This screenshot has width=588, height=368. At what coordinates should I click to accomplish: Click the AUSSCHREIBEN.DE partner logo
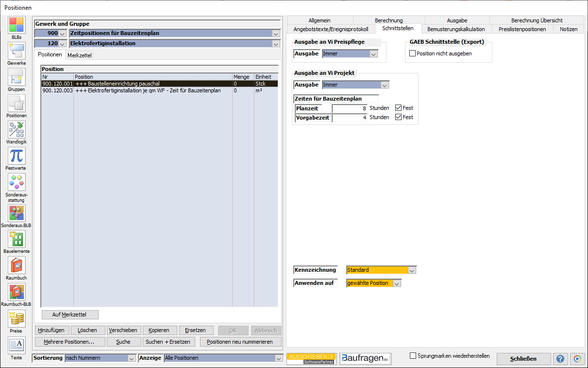tap(312, 359)
